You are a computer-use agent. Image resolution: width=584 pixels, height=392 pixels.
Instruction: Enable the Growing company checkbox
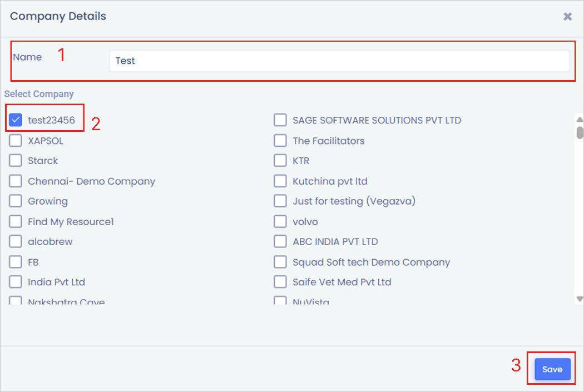[16, 201]
